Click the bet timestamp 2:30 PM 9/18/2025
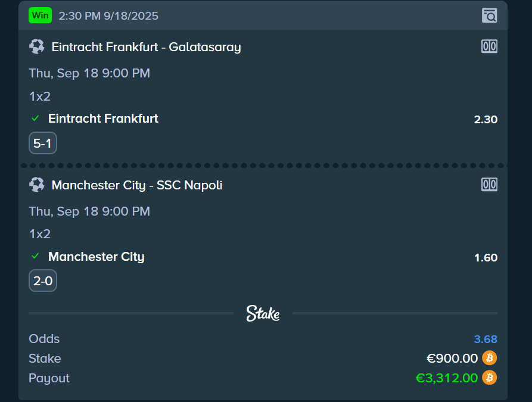This screenshot has width=532, height=402. [108, 16]
